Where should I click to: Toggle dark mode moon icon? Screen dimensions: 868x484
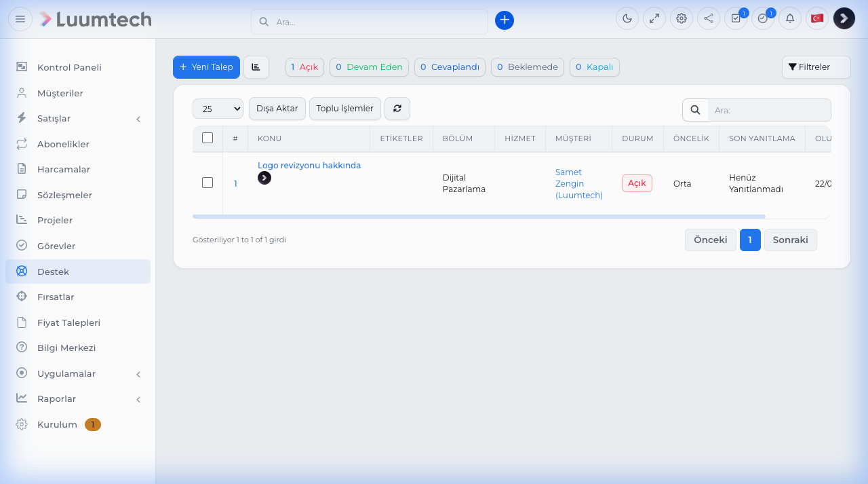(x=627, y=18)
